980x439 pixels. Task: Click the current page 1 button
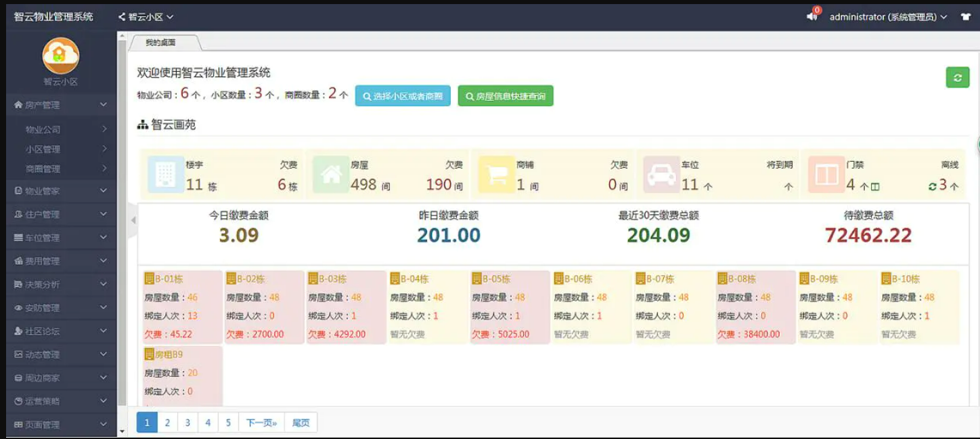[147, 423]
